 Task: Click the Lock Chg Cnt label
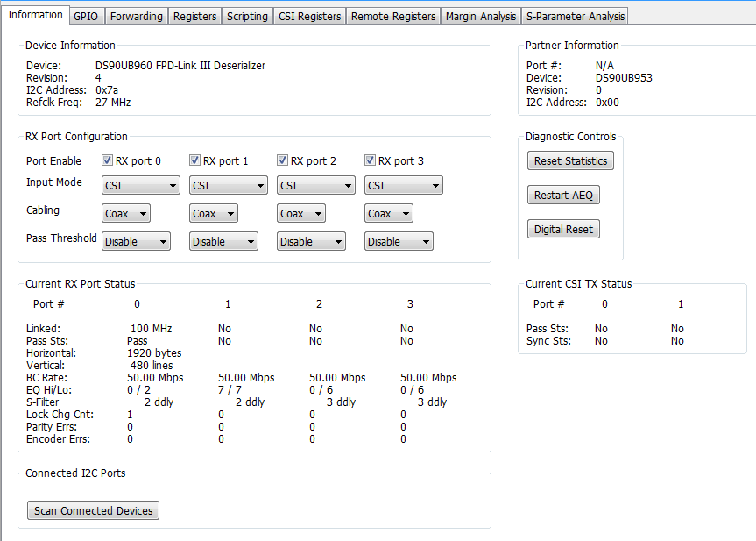click(x=60, y=415)
